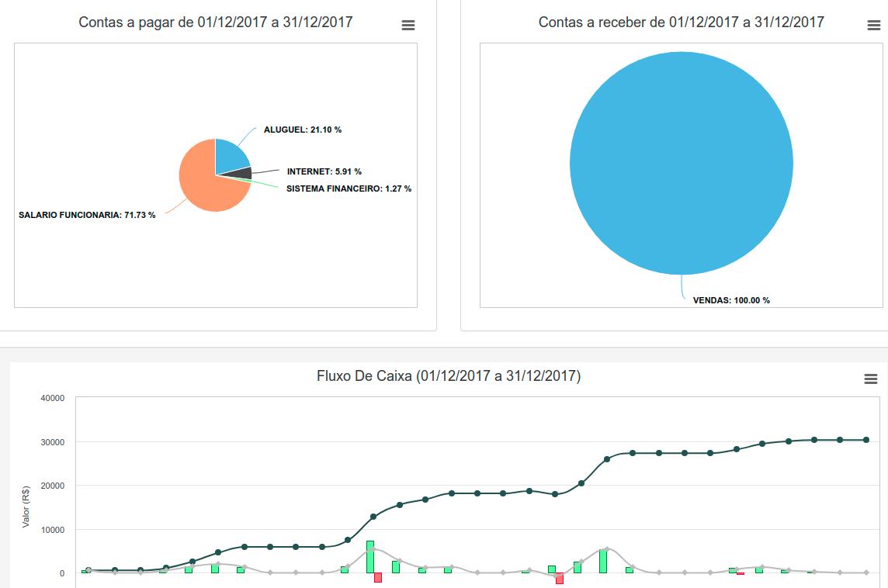Click the 30000 axis value

pyautogui.click(x=53, y=442)
